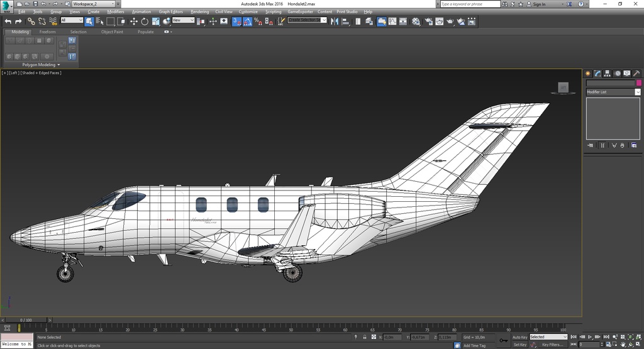Viewport: 644px width, 349px height.
Task: Activate the Select and Rotate tool
Action: pyautogui.click(x=145, y=21)
